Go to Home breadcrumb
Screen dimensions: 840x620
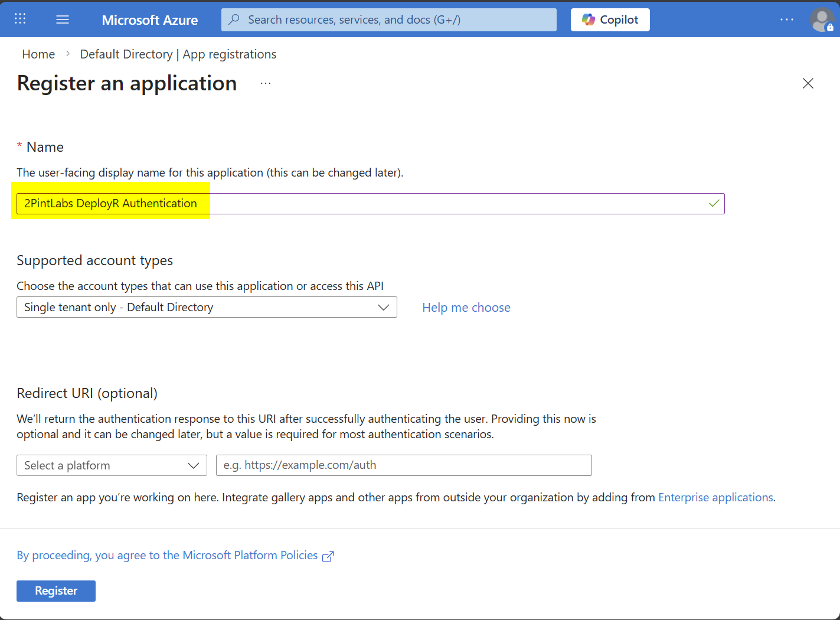pos(38,54)
